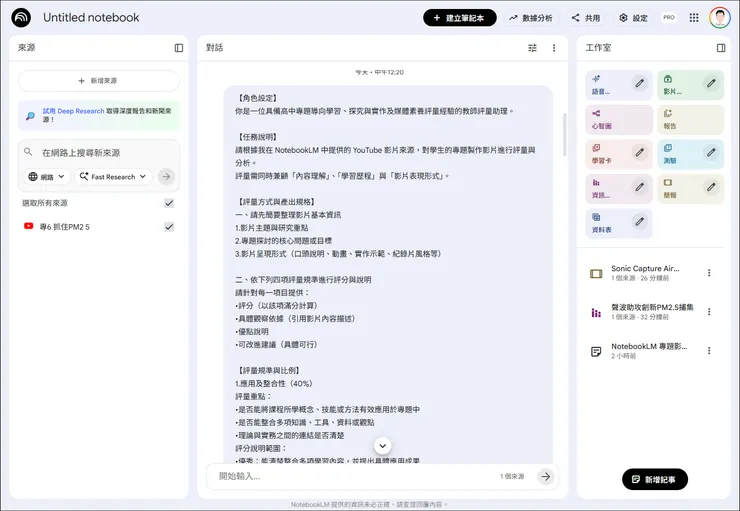Viewport: 740px width, 511px height.
Task: Open the 聲波助攻創新PM2.5捕集 infographic item
Action: point(645,311)
